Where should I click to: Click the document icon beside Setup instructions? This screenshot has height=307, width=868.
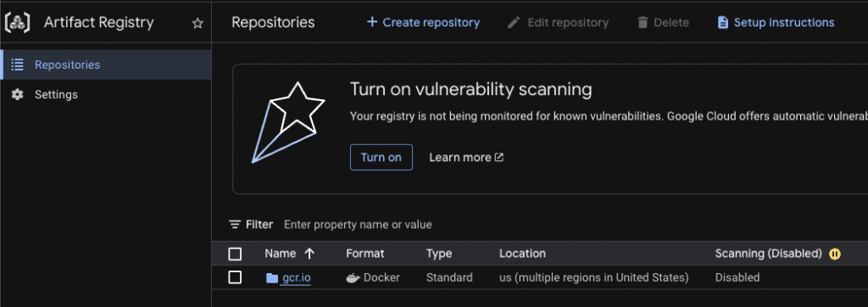722,23
